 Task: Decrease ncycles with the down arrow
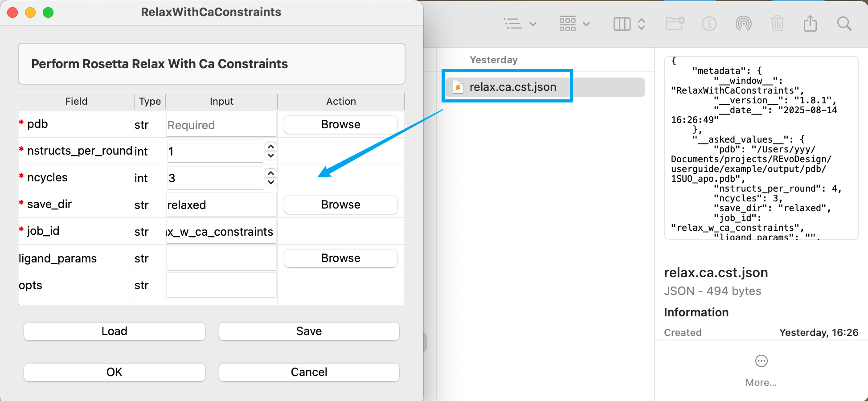pos(271,183)
